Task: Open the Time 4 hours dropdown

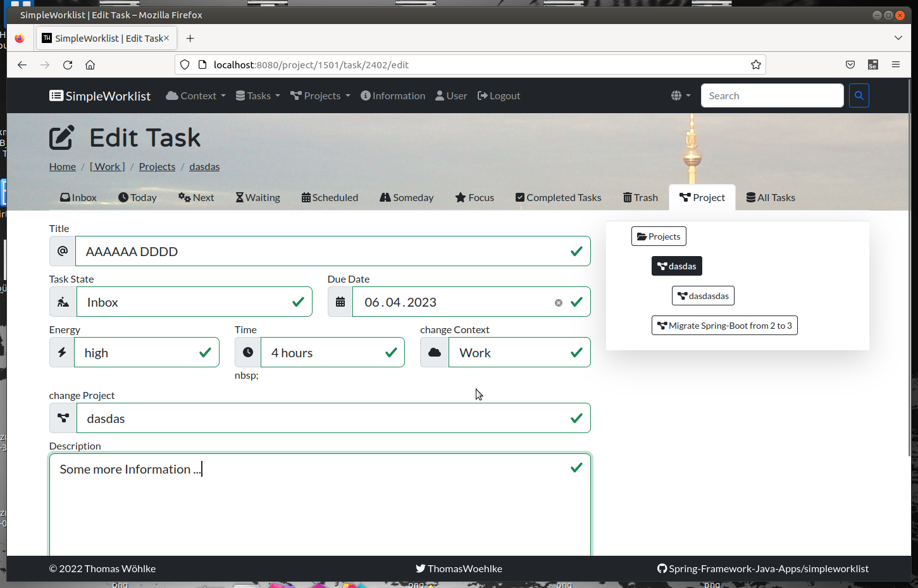Action: coord(333,352)
